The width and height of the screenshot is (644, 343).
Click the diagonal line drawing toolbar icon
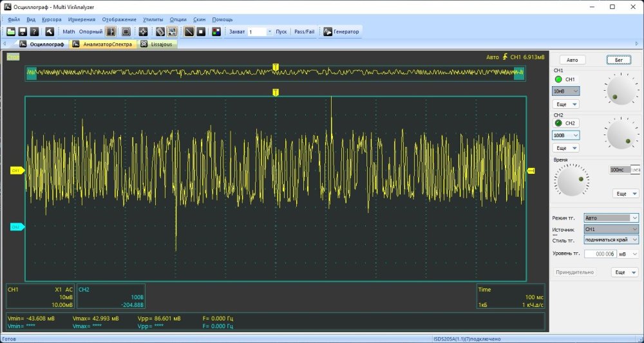click(x=189, y=32)
